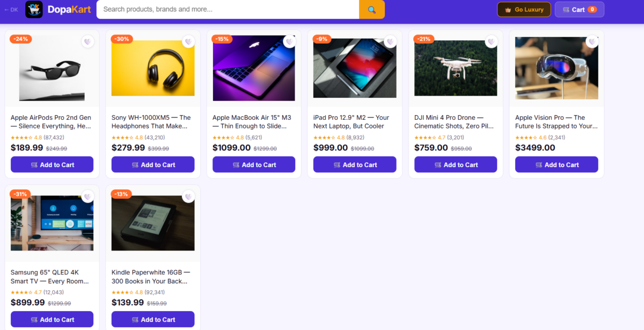Open the Go Luxury section
The width and height of the screenshot is (644, 330).
(x=524, y=10)
